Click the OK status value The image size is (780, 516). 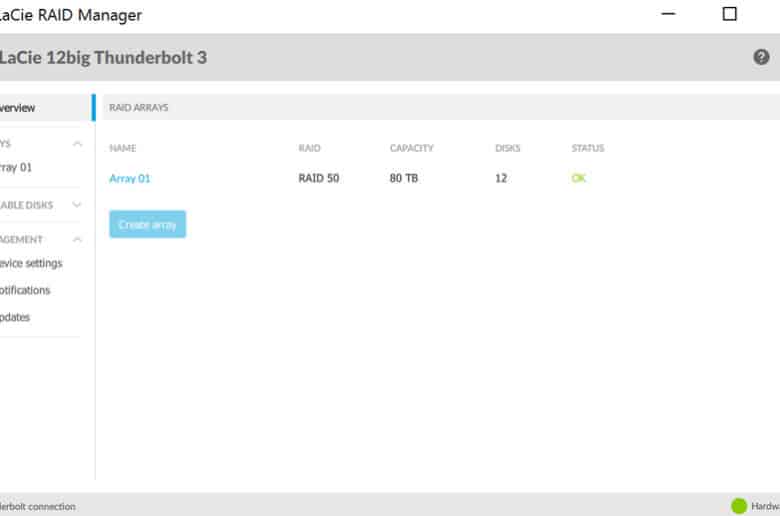coord(579,178)
